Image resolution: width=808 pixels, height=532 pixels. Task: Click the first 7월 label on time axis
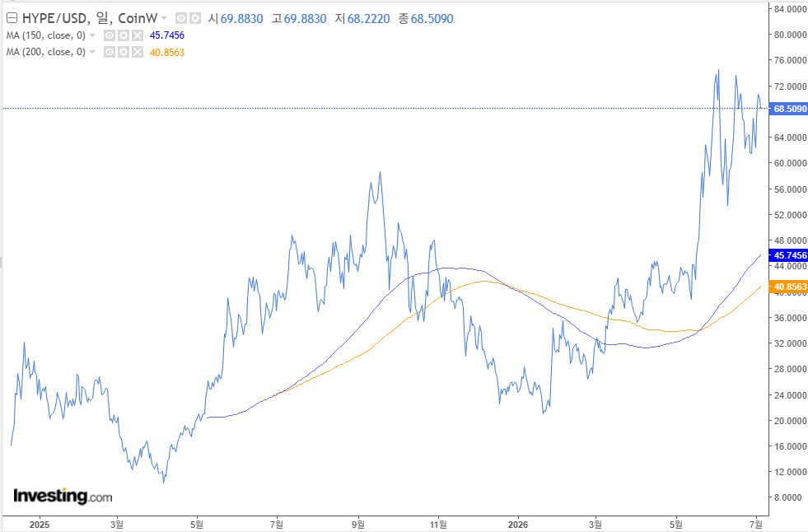coord(277,525)
